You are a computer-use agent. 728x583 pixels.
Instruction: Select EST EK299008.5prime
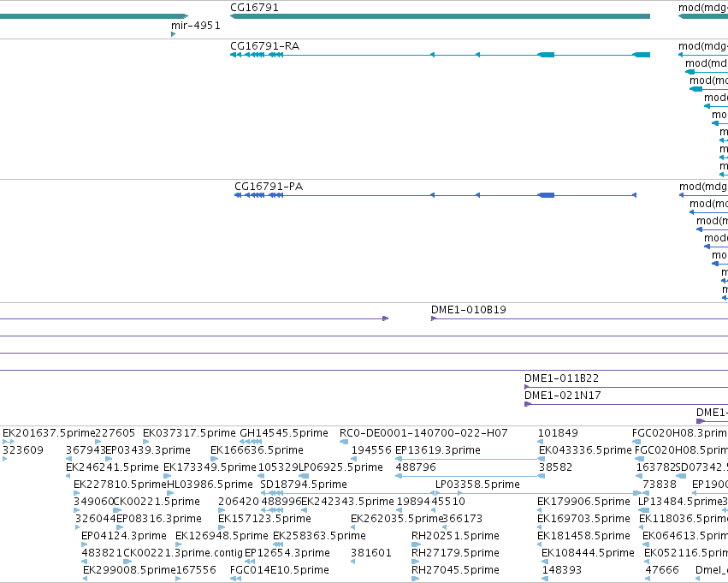(x=129, y=570)
